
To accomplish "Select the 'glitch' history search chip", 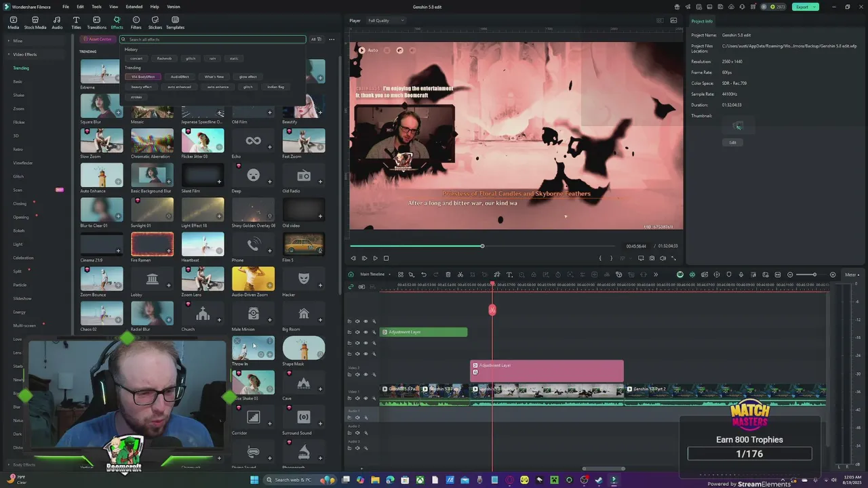I will click(x=191, y=58).
